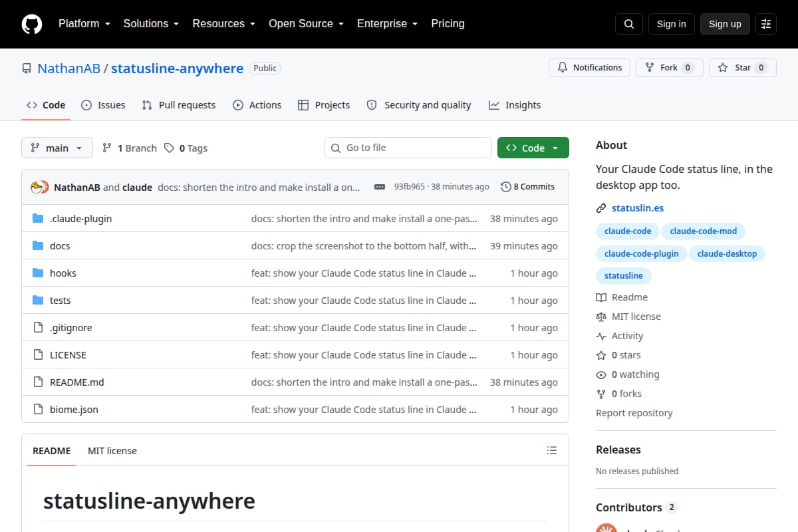The height and width of the screenshot is (532, 798).
Task: Open the appearance settings sliders icon
Action: coord(766,24)
